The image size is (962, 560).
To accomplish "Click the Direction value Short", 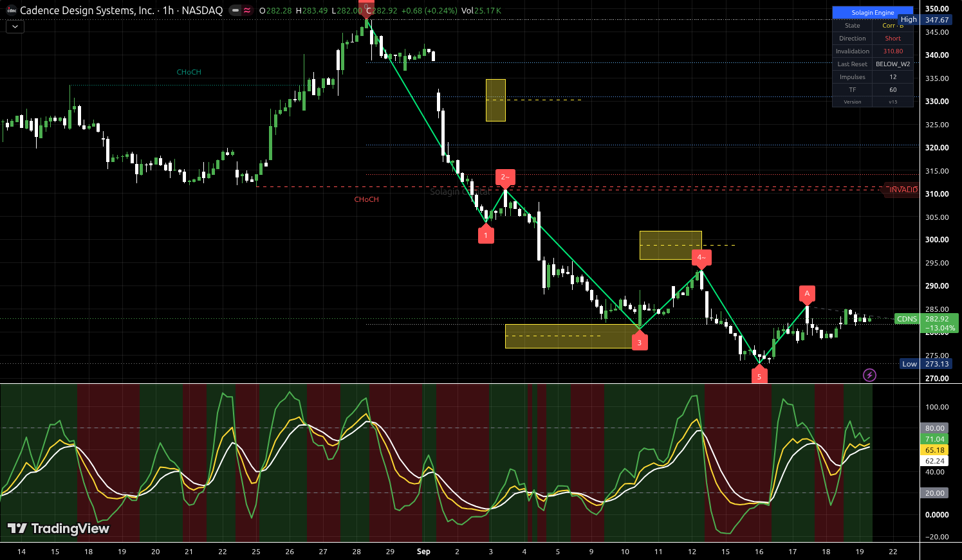I will click(x=893, y=39).
